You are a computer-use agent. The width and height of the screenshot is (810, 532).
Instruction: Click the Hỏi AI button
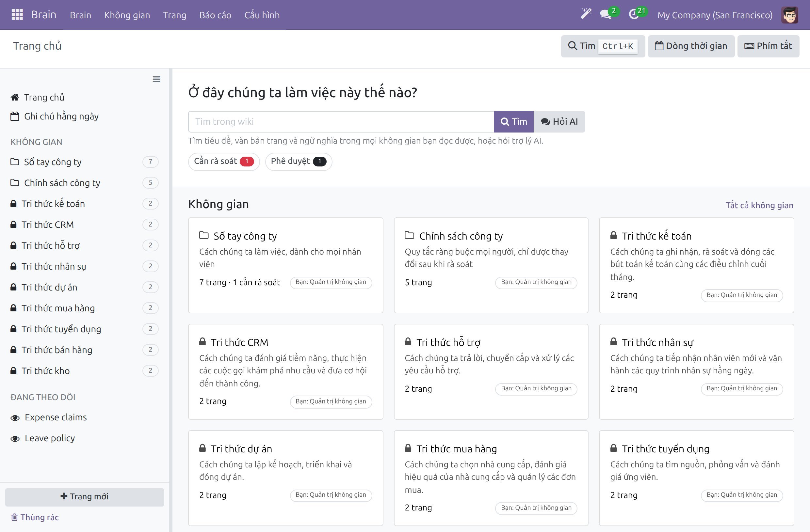tap(559, 121)
